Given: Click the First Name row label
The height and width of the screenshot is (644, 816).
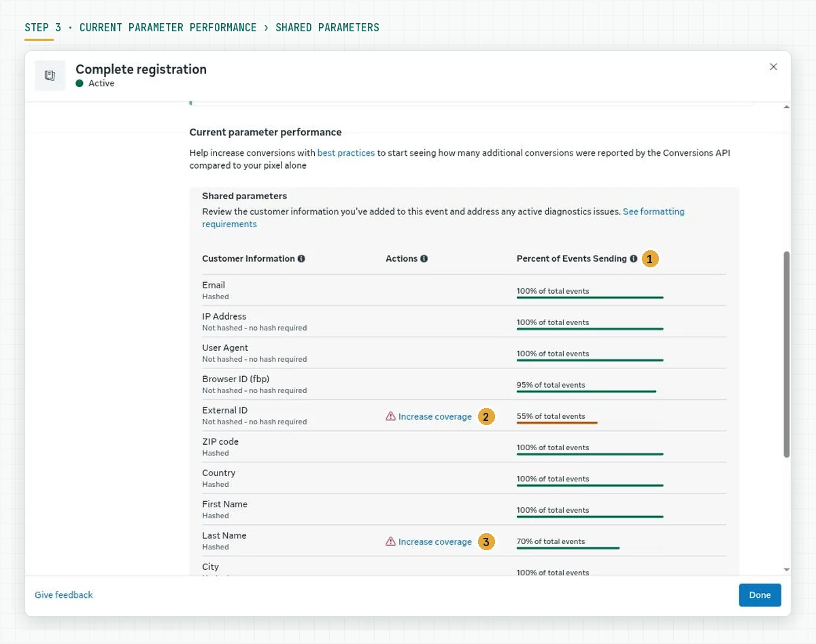Looking at the screenshot, I should (225, 504).
